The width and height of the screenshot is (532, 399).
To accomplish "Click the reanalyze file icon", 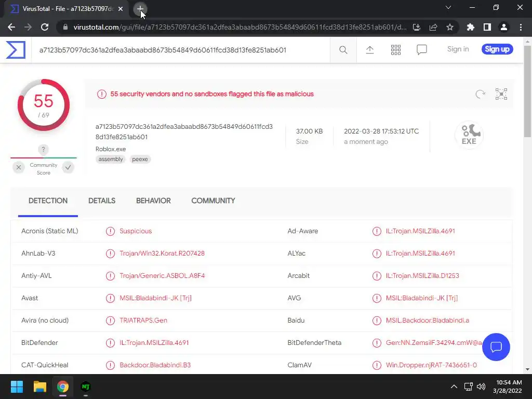I will [x=480, y=94].
